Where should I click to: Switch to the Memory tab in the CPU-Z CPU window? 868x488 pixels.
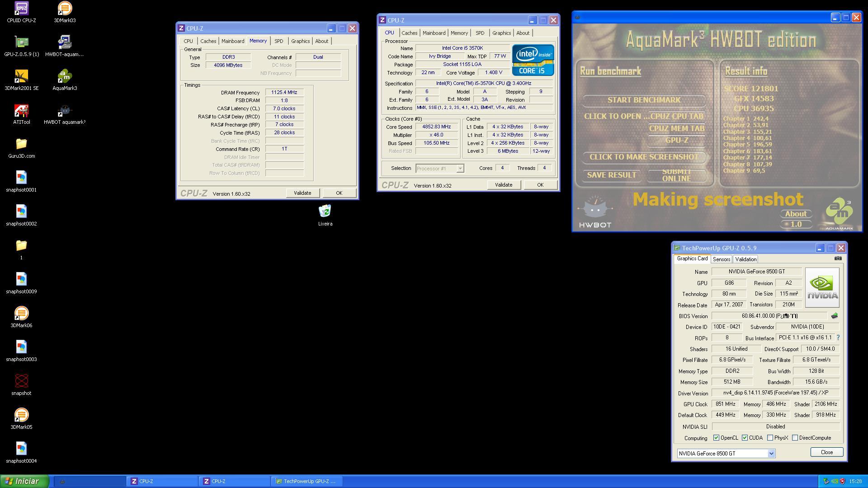[x=459, y=33]
